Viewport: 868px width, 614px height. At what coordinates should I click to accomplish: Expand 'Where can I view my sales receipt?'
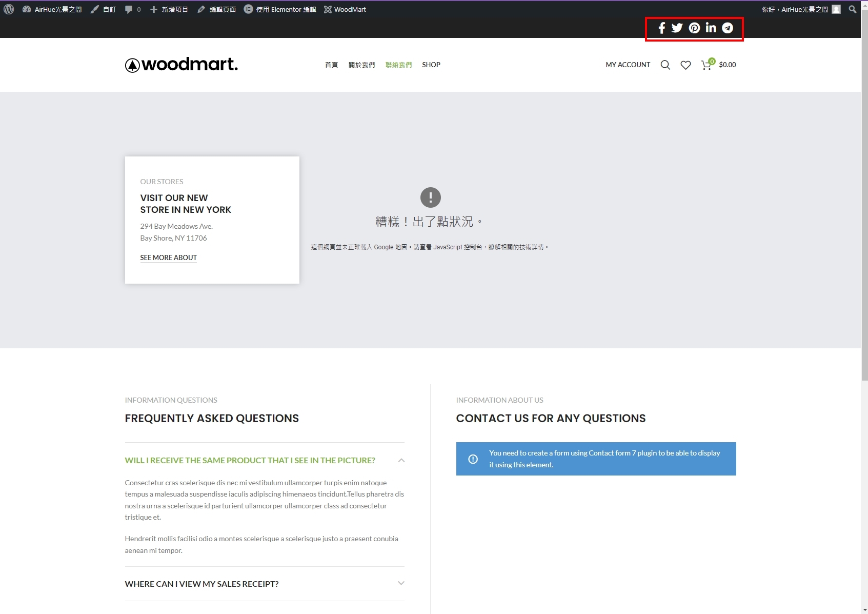202,584
